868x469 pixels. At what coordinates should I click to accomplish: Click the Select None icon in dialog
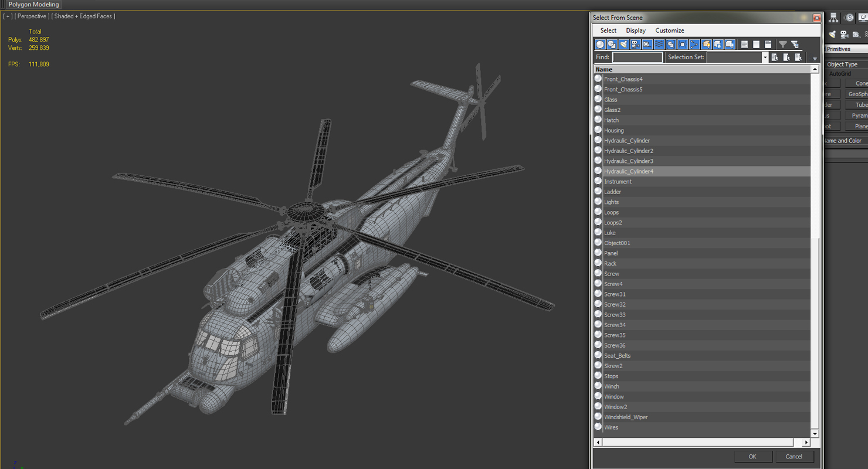pyautogui.click(x=756, y=45)
